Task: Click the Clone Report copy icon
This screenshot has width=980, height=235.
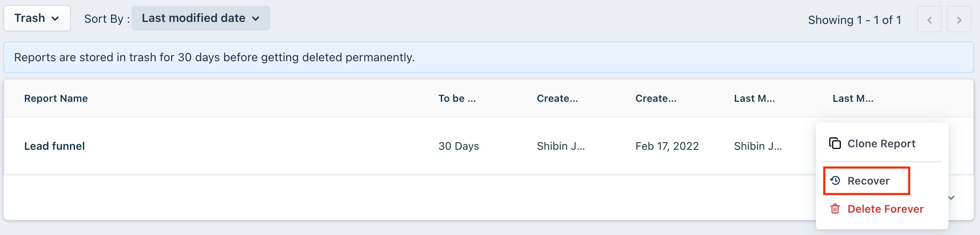Action: point(835,143)
